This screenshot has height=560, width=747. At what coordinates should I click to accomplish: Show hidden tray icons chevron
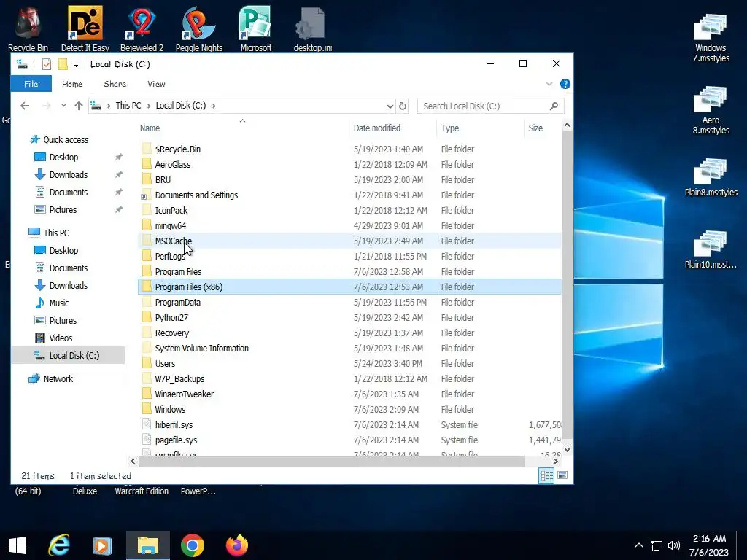(639, 545)
